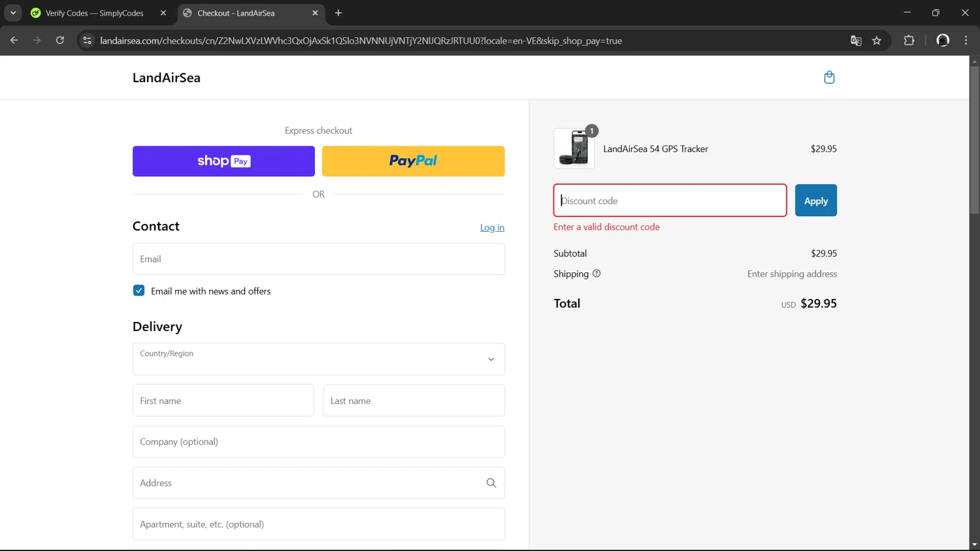Open the Chrome three-dot menu

click(966, 40)
